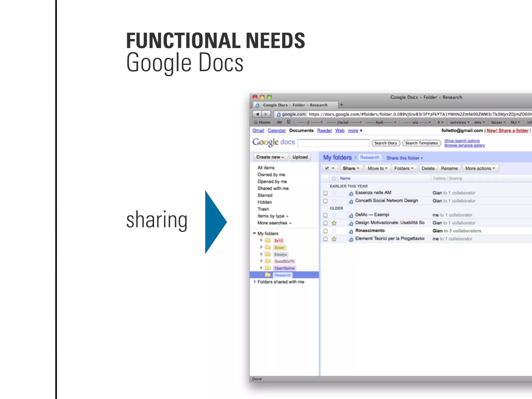The height and width of the screenshot is (399, 532).
Task: Sort by the Name column header
Action: (345, 178)
